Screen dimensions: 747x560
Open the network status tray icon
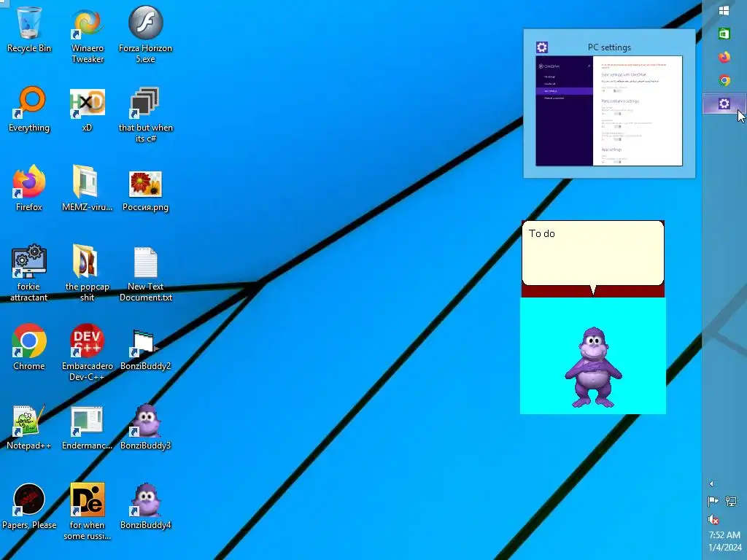click(x=731, y=501)
